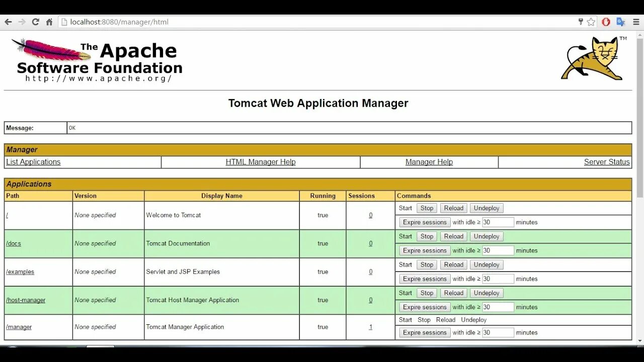The width and height of the screenshot is (644, 362).
Task: Click the Apache Software Foundation logo
Action: (97, 60)
